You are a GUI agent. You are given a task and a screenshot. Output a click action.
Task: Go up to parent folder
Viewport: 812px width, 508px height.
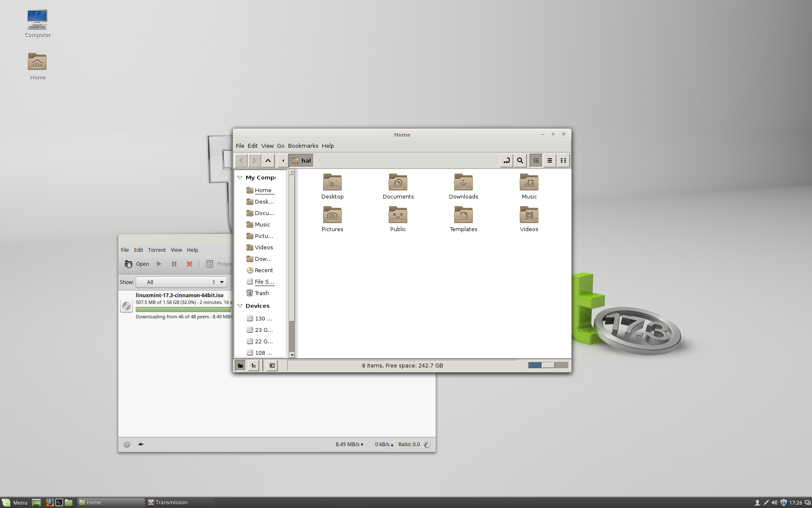[268, 160]
